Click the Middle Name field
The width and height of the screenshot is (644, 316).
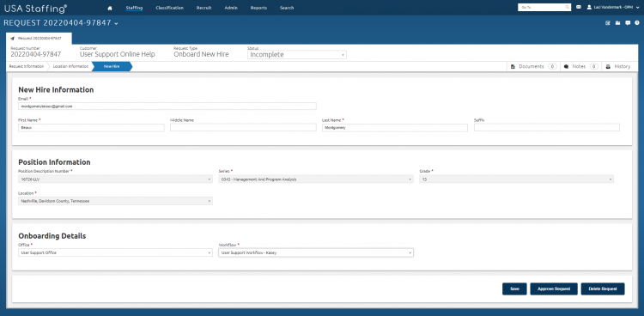pyautogui.click(x=243, y=128)
